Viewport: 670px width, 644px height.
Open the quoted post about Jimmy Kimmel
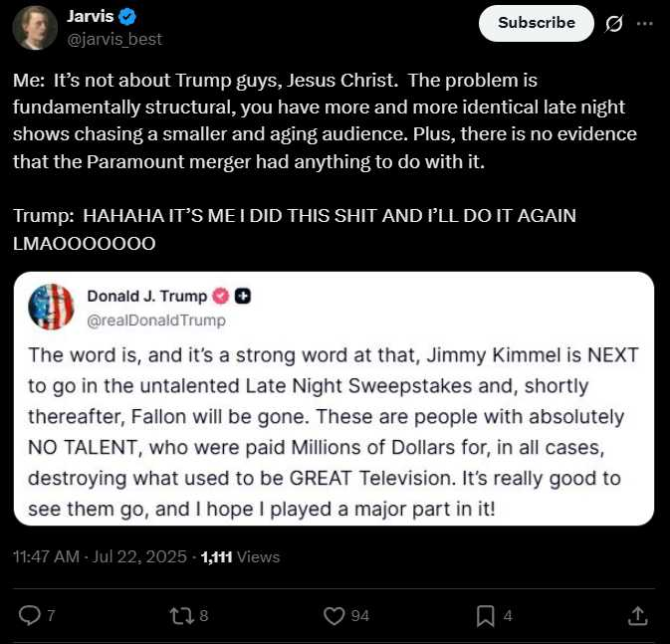point(334,398)
